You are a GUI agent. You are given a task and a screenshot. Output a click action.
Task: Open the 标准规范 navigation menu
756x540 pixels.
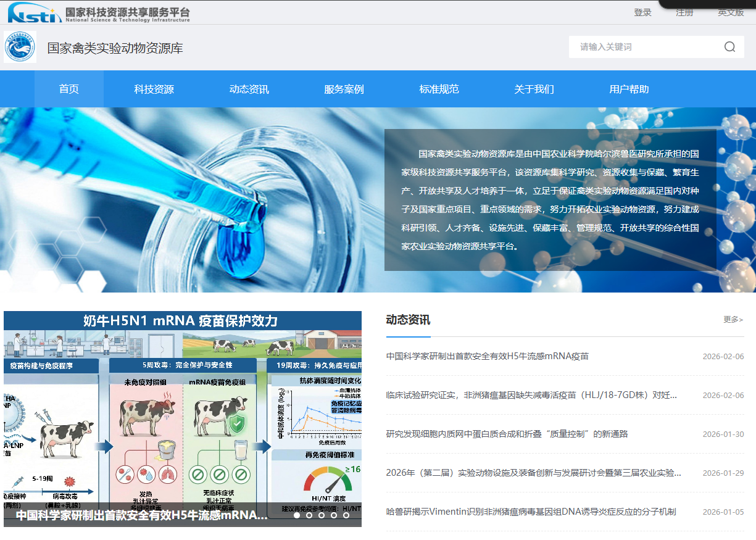[x=439, y=88]
